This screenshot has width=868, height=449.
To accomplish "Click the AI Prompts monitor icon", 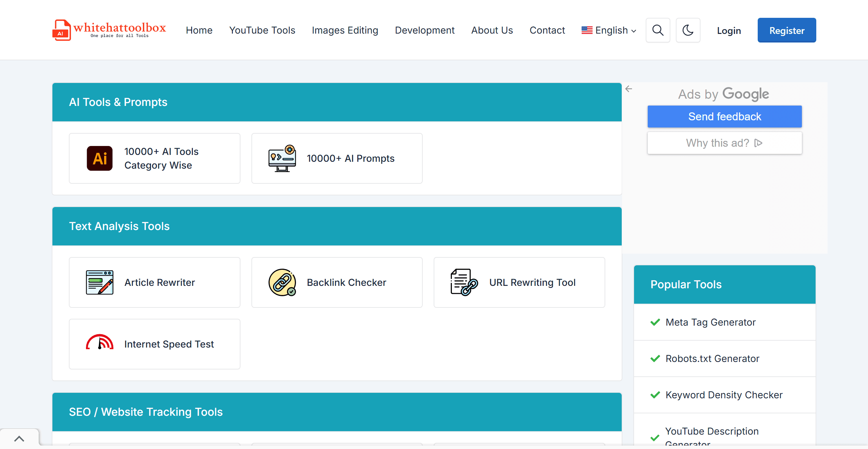I will [282, 158].
